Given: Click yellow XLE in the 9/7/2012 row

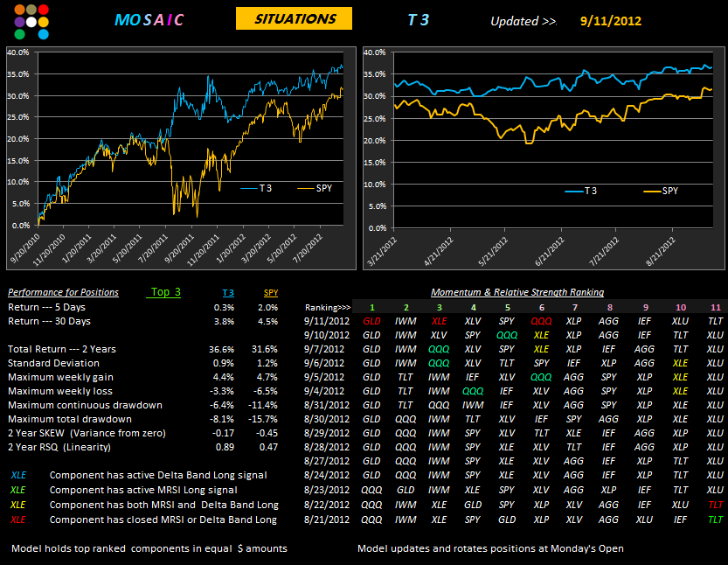Looking at the screenshot, I should tap(541, 349).
